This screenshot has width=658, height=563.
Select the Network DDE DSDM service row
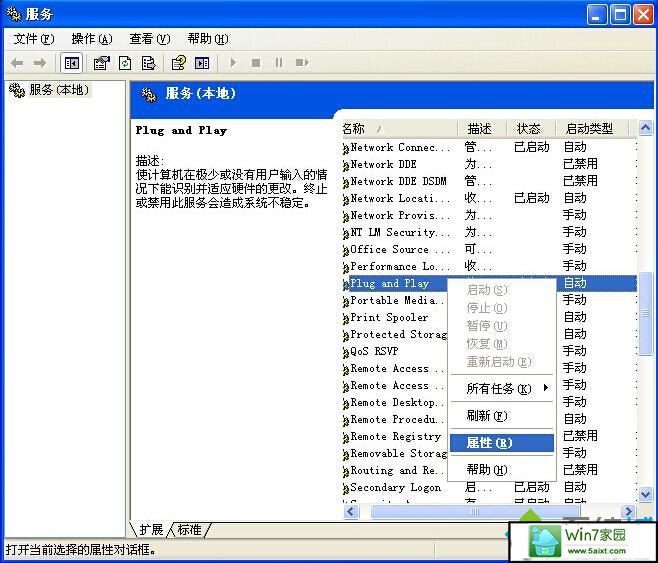(489, 182)
